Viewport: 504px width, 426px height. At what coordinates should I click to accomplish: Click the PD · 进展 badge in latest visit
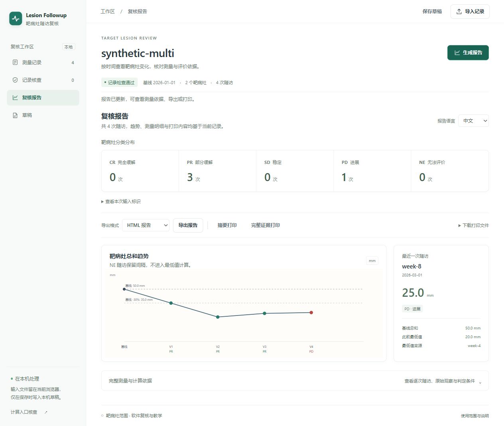(412, 309)
